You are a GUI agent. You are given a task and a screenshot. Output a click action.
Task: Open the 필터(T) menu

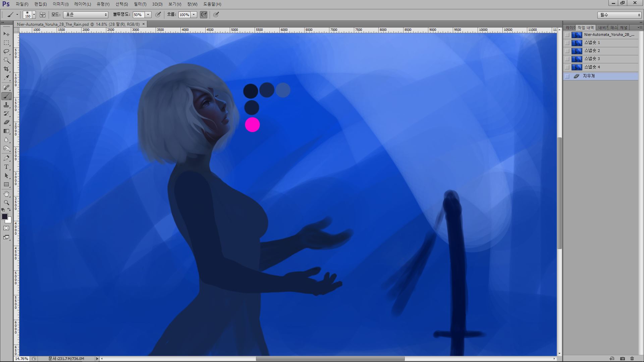(x=140, y=4)
